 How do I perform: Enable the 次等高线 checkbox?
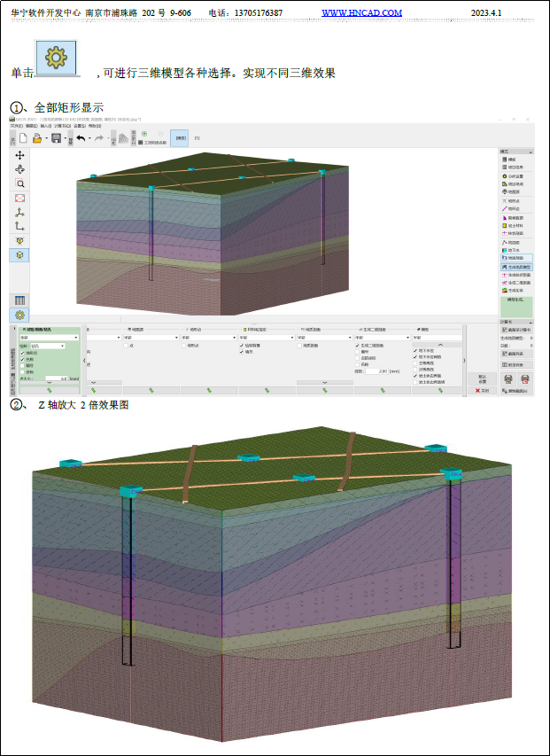[x=415, y=370]
